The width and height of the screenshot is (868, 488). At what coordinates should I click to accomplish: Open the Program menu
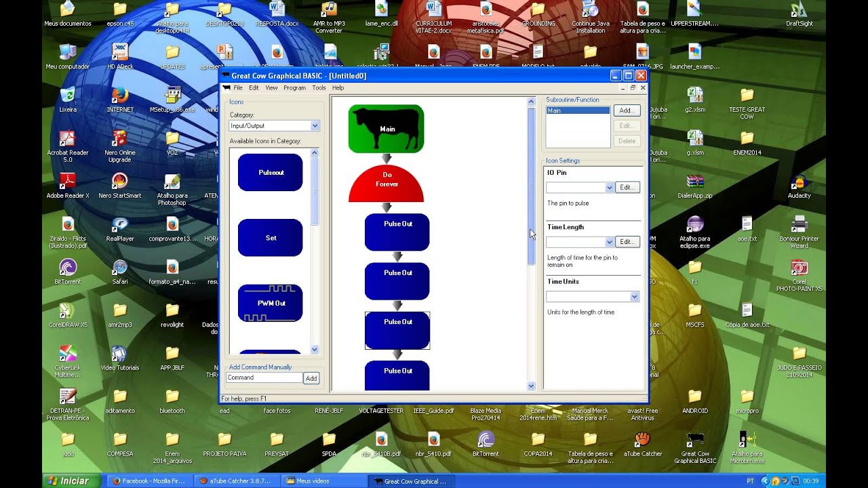[x=294, y=87]
